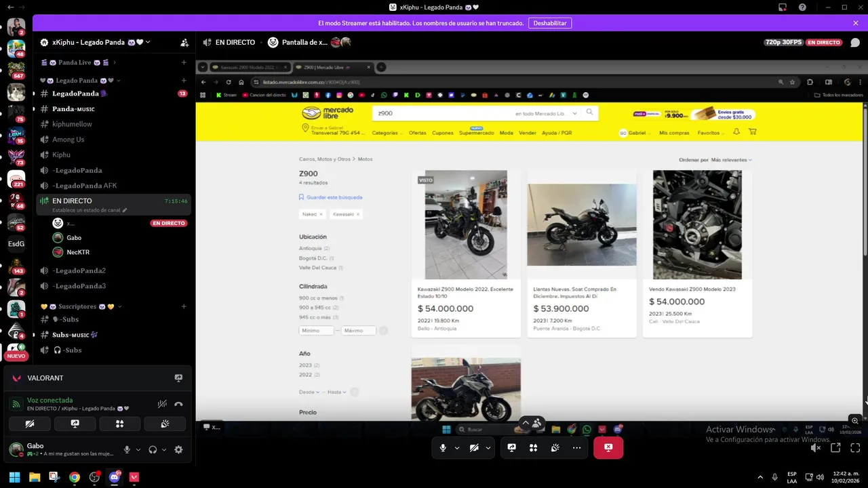Open Discord help question mark icon
The height and width of the screenshot is (488, 868).
pyautogui.click(x=802, y=7)
